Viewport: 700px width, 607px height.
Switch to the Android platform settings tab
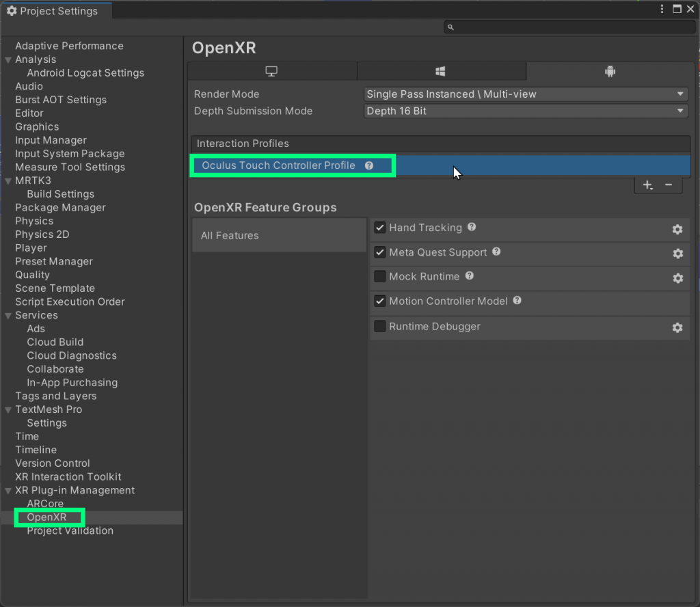pyautogui.click(x=608, y=70)
